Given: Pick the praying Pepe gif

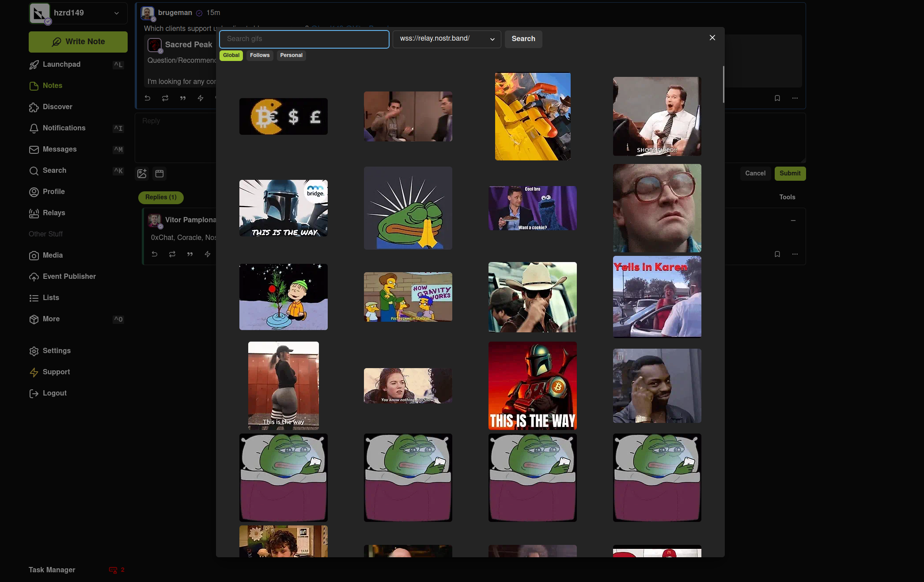Looking at the screenshot, I should pos(408,208).
